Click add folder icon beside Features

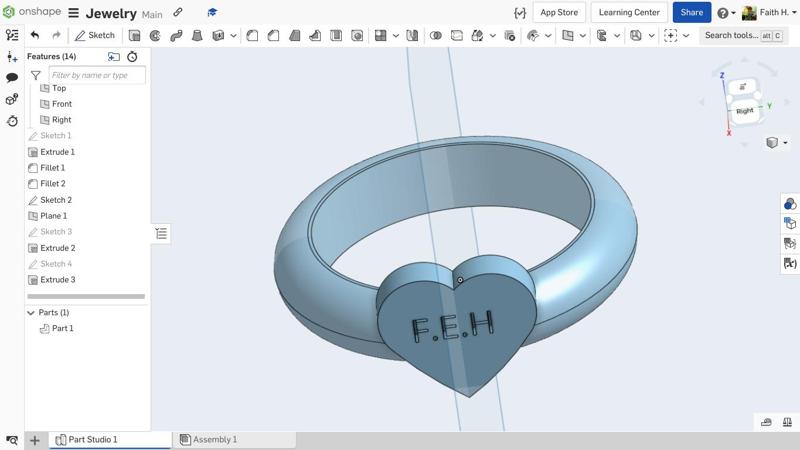pyautogui.click(x=114, y=57)
